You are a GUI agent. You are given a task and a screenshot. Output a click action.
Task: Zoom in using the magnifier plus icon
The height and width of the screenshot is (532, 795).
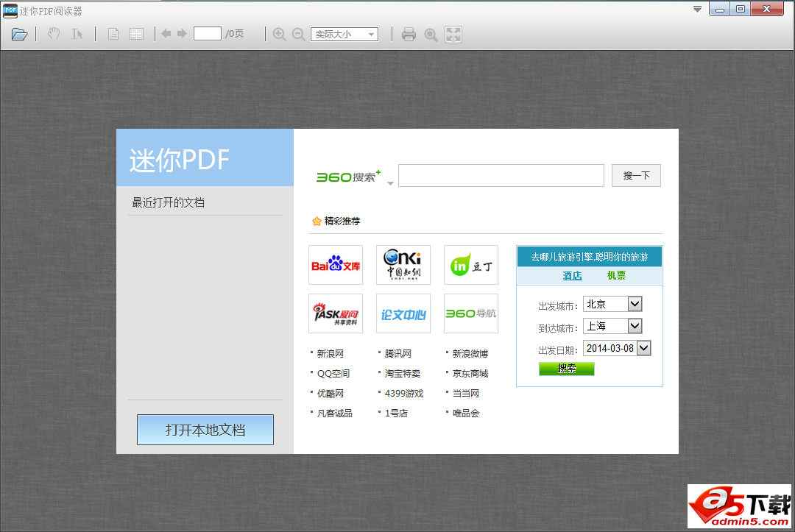279,33
